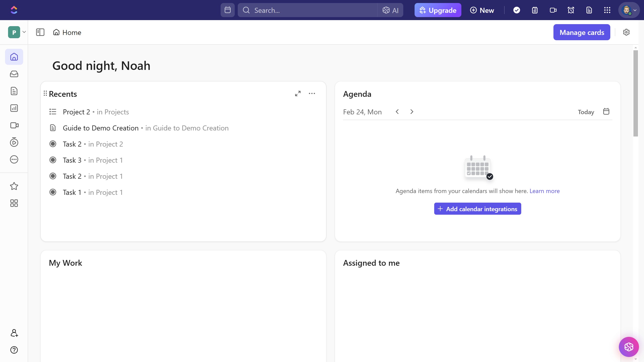Image resolution: width=644 pixels, height=362 pixels.
Task: Open Recents card ellipsis options menu
Action: tap(312, 94)
